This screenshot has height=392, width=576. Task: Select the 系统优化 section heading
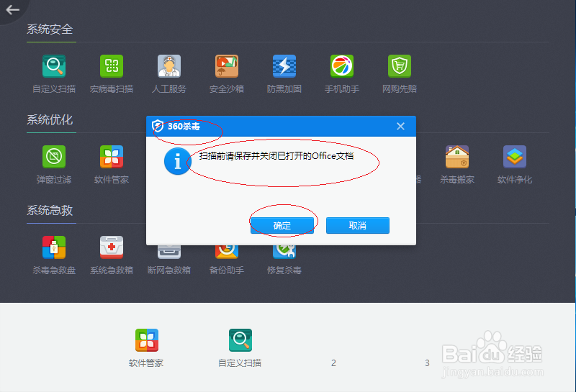(50, 119)
